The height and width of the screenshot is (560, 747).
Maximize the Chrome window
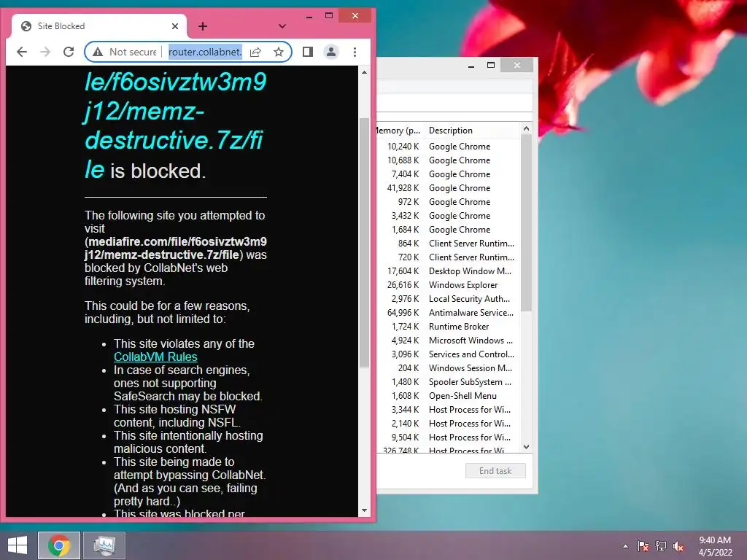(329, 16)
